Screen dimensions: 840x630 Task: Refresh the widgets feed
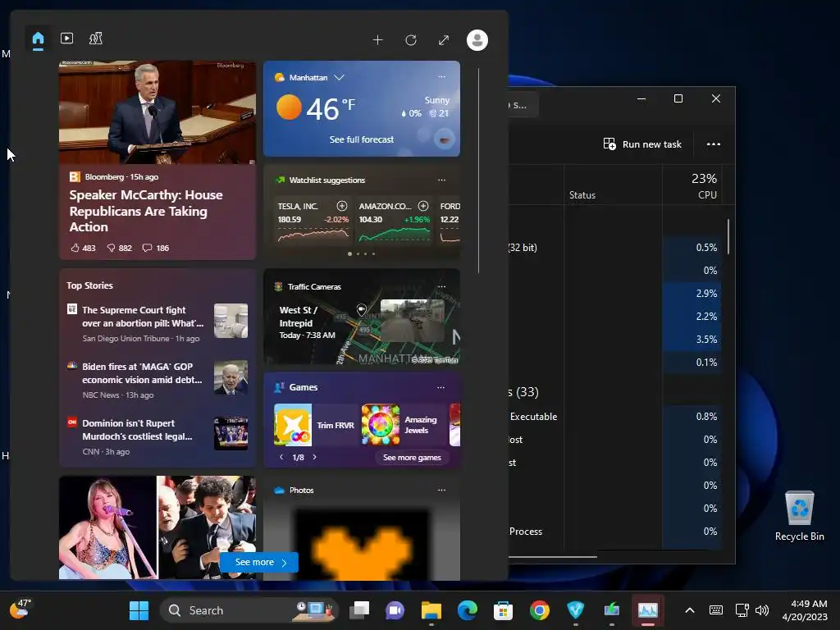(411, 39)
